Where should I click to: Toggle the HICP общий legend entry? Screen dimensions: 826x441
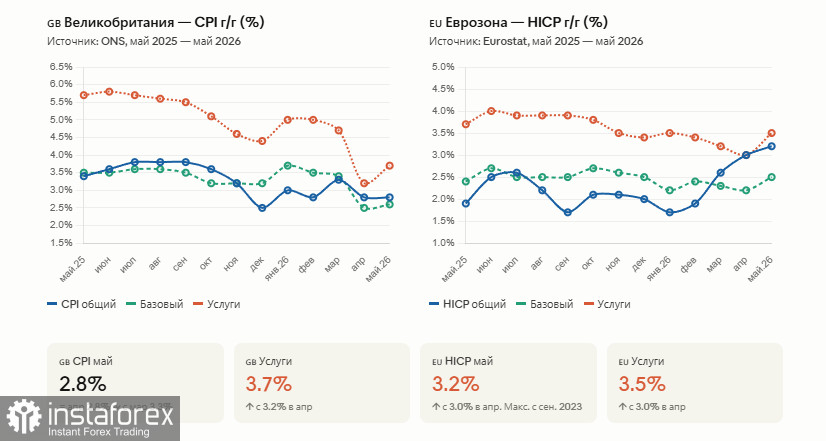pyautogui.click(x=468, y=304)
